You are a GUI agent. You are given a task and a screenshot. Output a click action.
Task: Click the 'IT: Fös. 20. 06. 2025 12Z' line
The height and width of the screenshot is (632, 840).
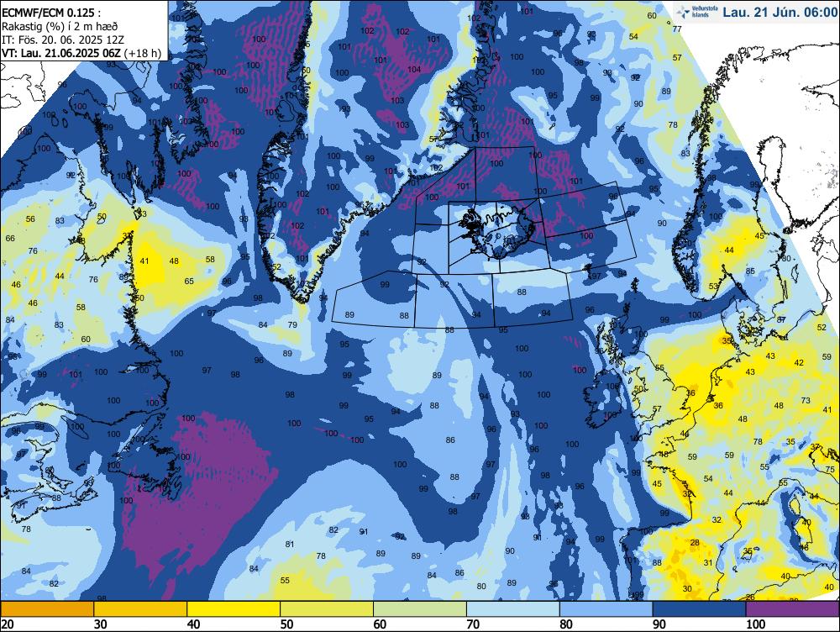(x=63, y=39)
